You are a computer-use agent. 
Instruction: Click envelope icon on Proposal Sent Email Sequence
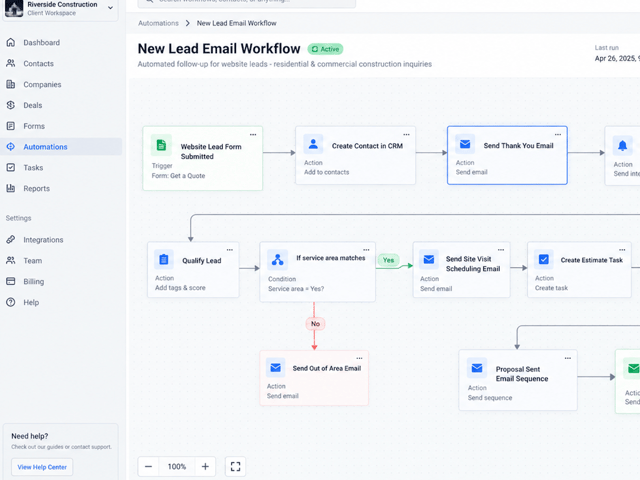(477, 368)
